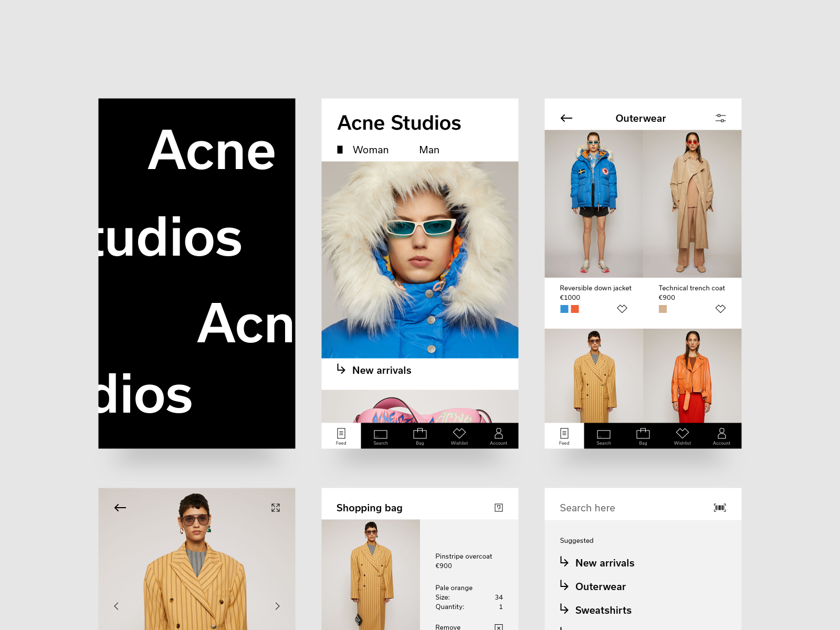Screen dimensions: 840x630
Task: Click the Technical trench coat title
Action: [x=691, y=288]
